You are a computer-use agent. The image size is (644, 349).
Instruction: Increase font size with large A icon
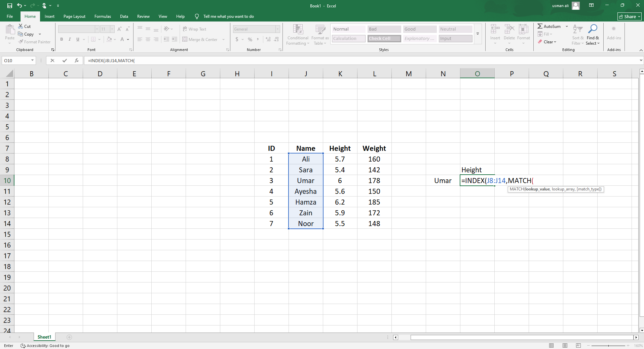click(119, 29)
